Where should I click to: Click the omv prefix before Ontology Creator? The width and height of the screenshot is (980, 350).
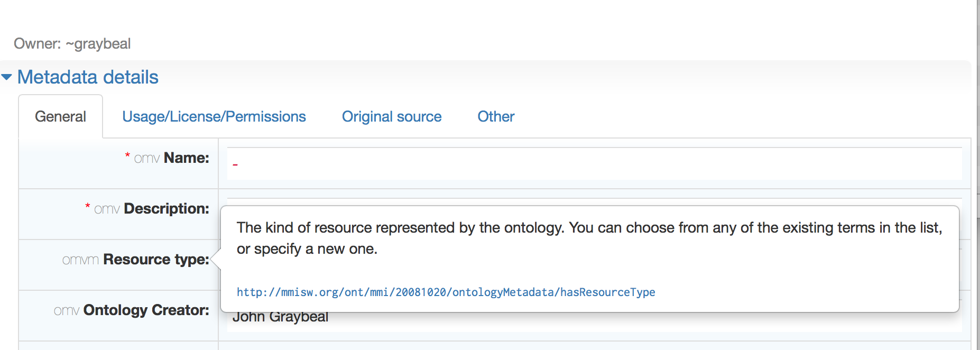coord(67,310)
